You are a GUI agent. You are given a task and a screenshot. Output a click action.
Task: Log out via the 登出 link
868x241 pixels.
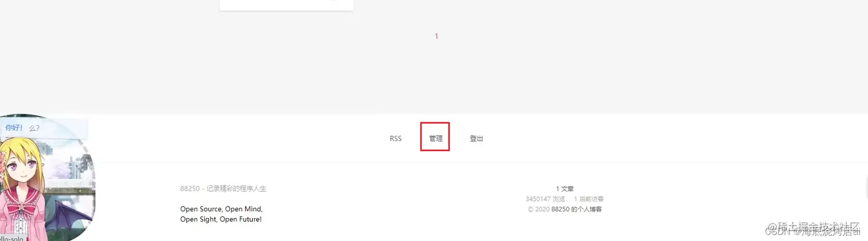[x=476, y=138]
